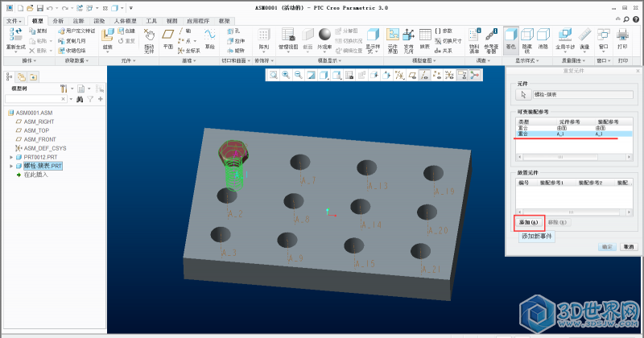The width and height of the screenshot is (644, 338).
Task: Switch to the 注释 (Annotate) tab
Action: 78,21
